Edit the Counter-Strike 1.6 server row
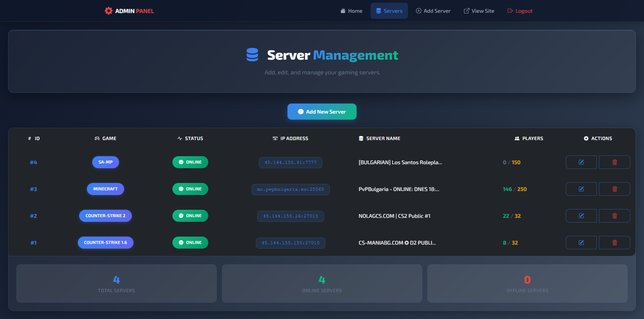This screenshot has height=319, width=644. click(581, 243)
